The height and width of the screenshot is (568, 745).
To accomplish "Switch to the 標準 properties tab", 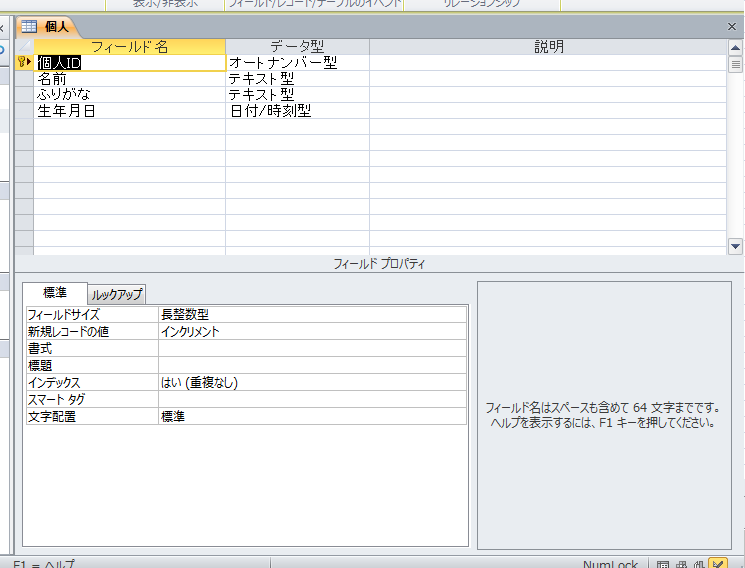I will (x=55, y=293).
